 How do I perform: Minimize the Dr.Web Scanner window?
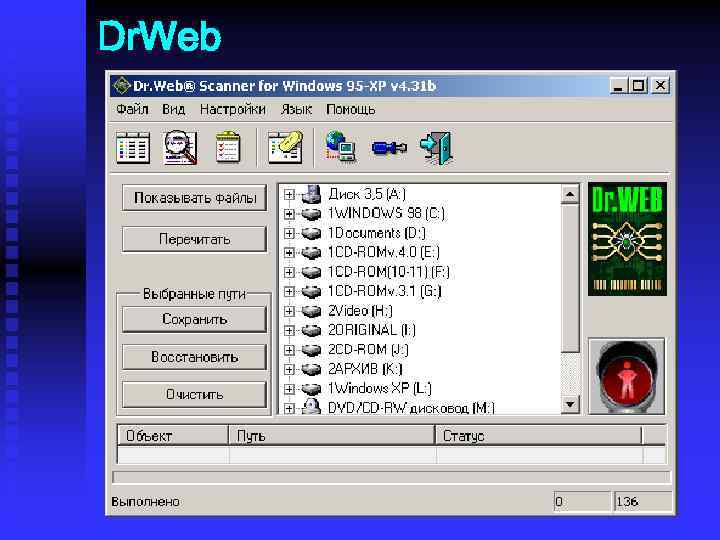[x=619, y=85]
